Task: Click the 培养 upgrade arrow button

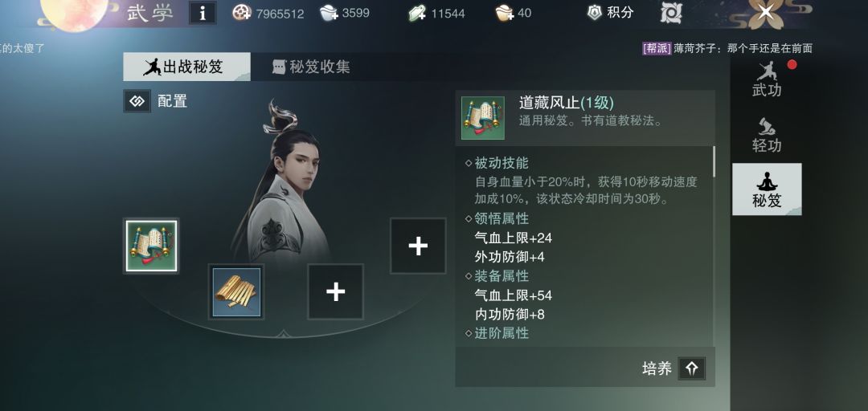Action: [692, 368]
